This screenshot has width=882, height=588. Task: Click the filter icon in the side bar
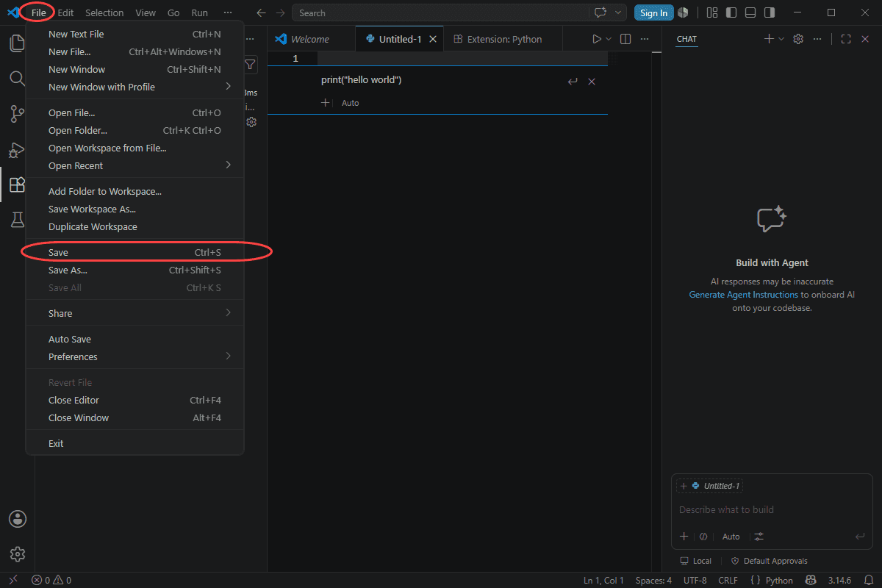coord(251,65)
